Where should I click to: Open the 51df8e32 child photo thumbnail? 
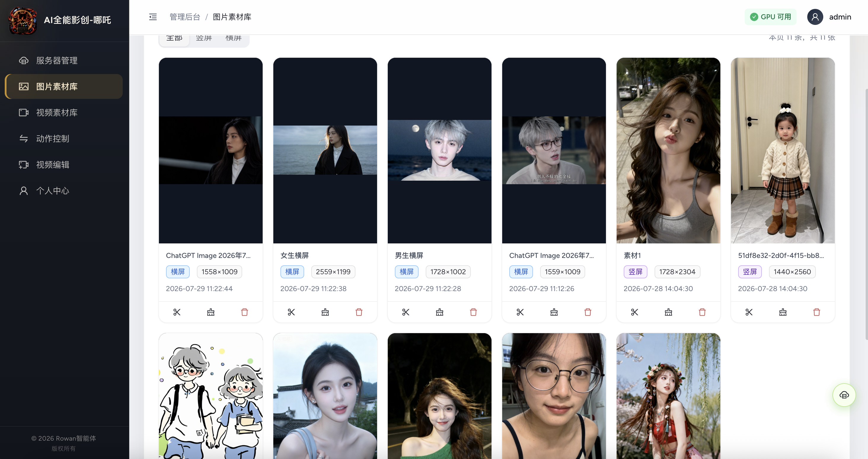[x=783, y=150]
